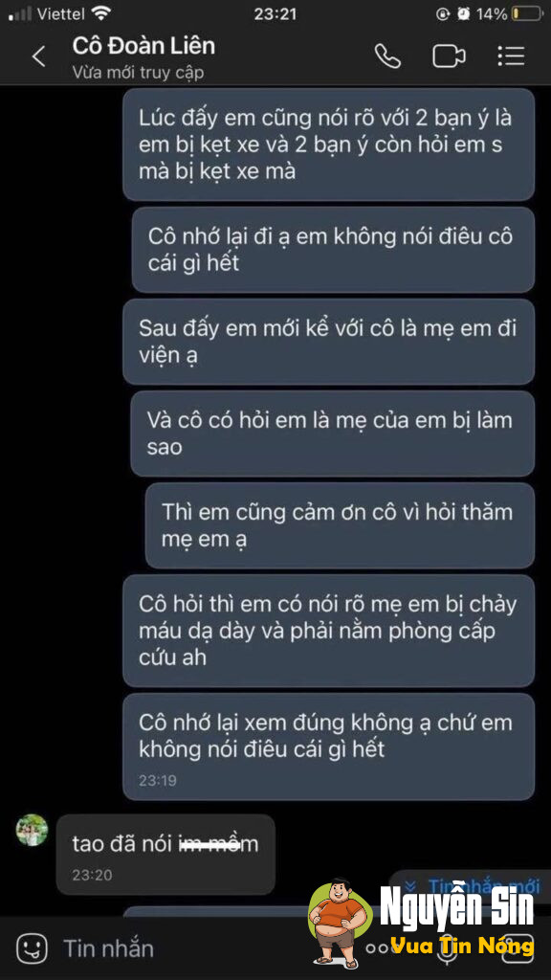This screenshot has height=980, width=551.
Task: Open contact name Cô Đoàn Liên profile
Action: pyautogui.click(x=143, y=46)
